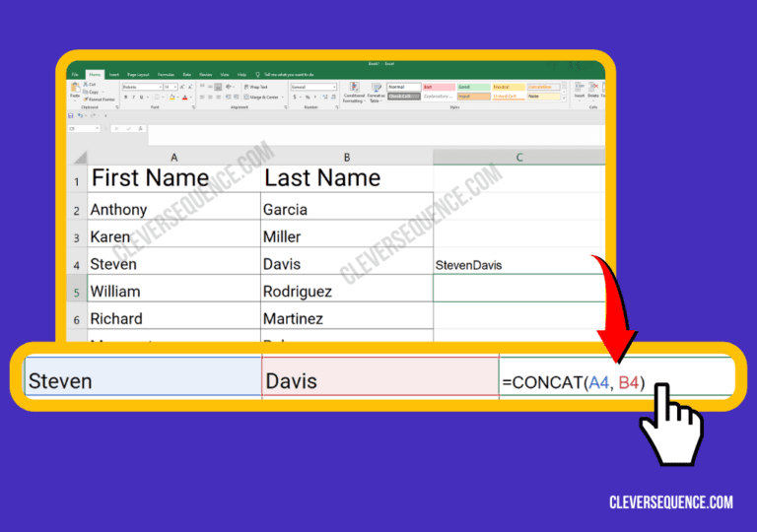The image size is (757, 532).
Task: Select the Format Painter brush
Action: pyautogui.click(x=86, y=100)
